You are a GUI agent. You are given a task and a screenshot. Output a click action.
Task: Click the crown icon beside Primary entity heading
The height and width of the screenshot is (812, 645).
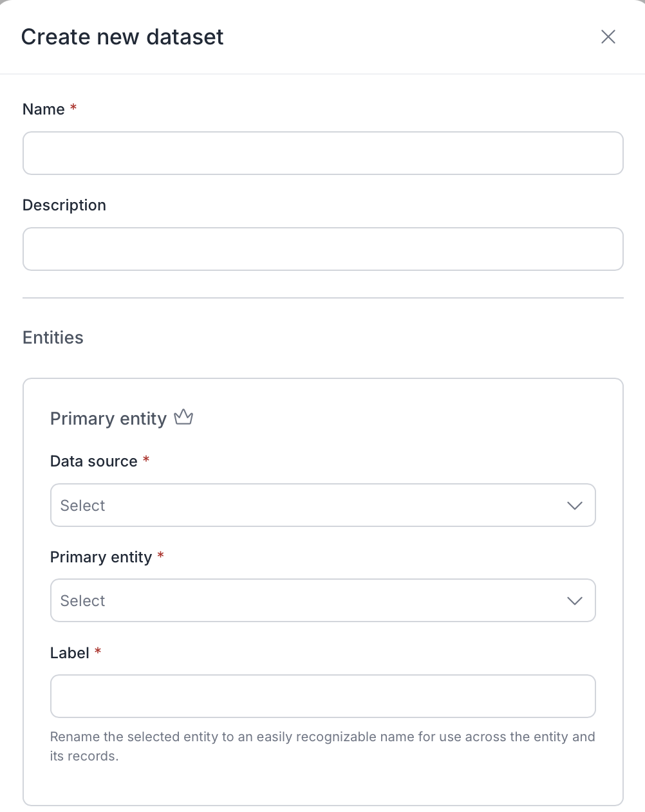click(x=183, y=418)
